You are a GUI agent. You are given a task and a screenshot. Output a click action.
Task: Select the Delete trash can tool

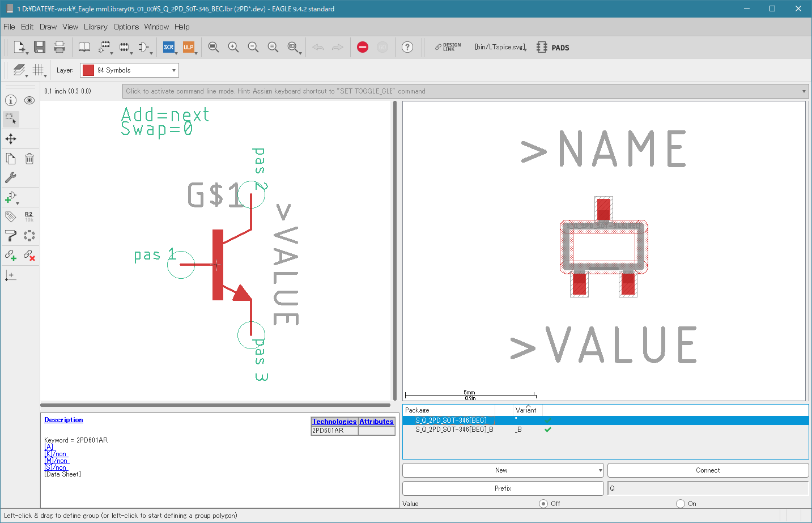pos(29,159)
